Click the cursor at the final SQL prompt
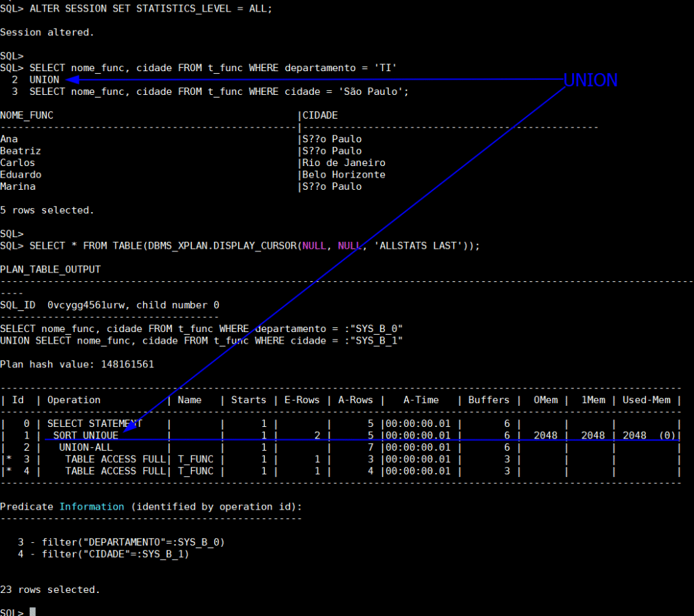The height and width of the screenshot is (616, 694). [x=33, y=612]
